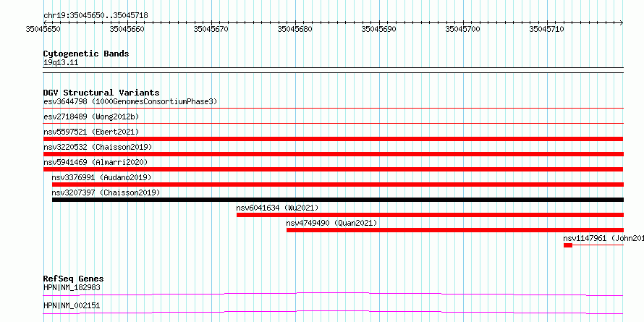This screenshot has height=322, width=644.
Task: Click the thin red line of esv3644798
Action: click(x=333, y=109)
